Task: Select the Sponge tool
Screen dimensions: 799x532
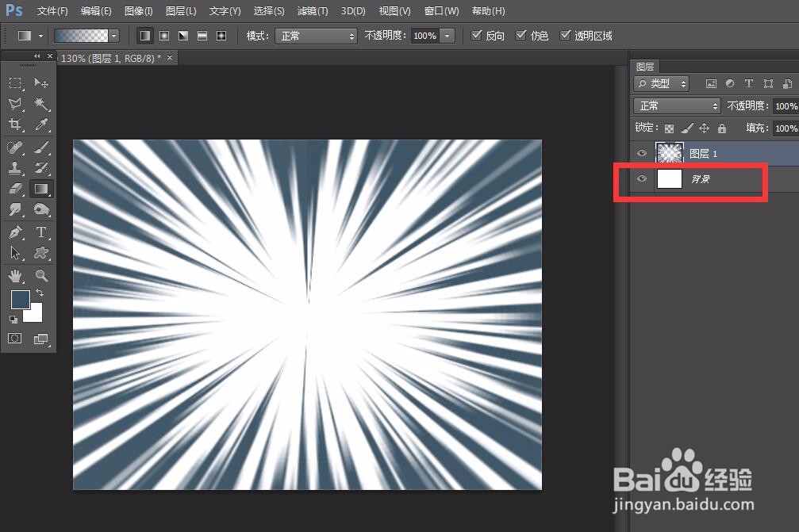Action: pos(40,209)
